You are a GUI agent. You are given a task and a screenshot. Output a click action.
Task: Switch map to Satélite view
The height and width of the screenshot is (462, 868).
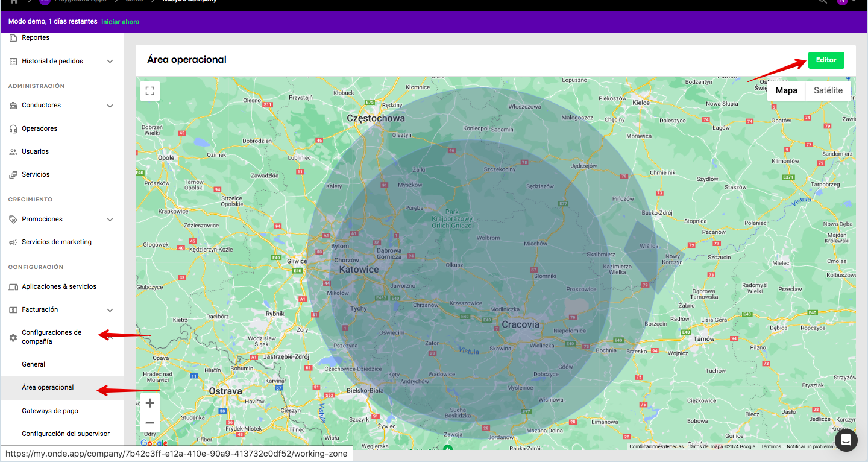828,90
